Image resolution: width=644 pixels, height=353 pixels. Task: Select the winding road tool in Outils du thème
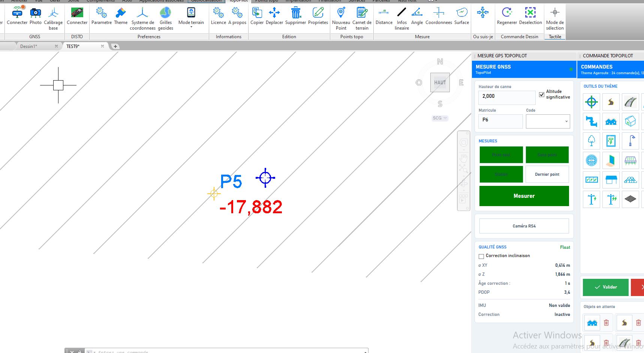click(611, 102)
